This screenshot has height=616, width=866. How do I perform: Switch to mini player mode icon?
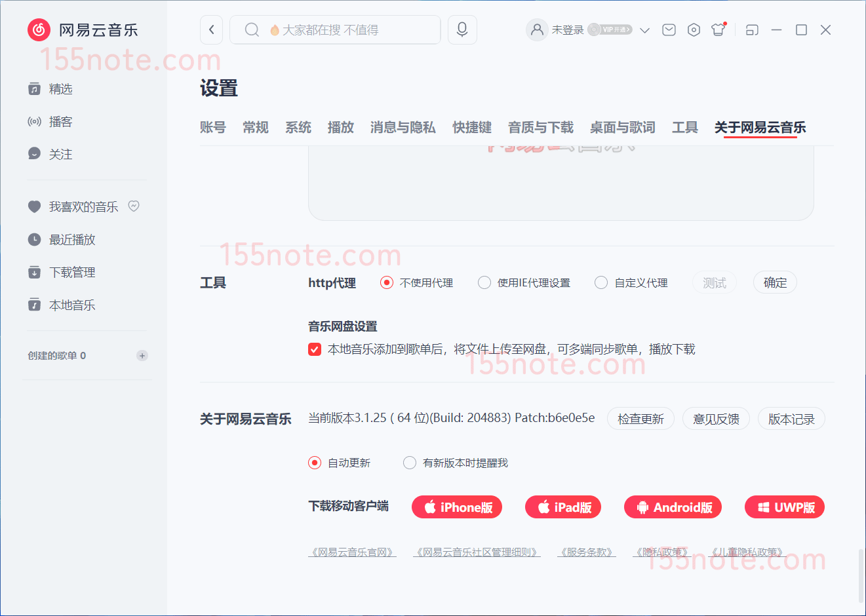click(x=752, y=29)
